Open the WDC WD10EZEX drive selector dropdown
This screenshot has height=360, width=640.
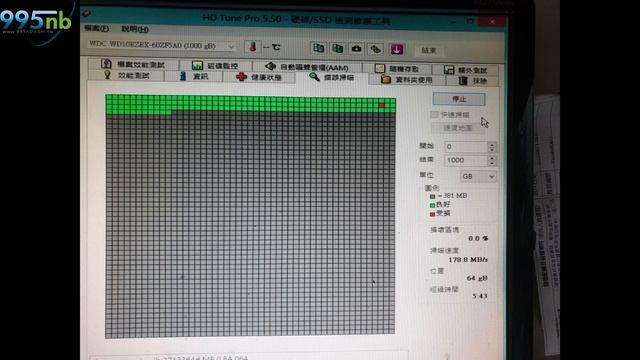coord(162,45)
